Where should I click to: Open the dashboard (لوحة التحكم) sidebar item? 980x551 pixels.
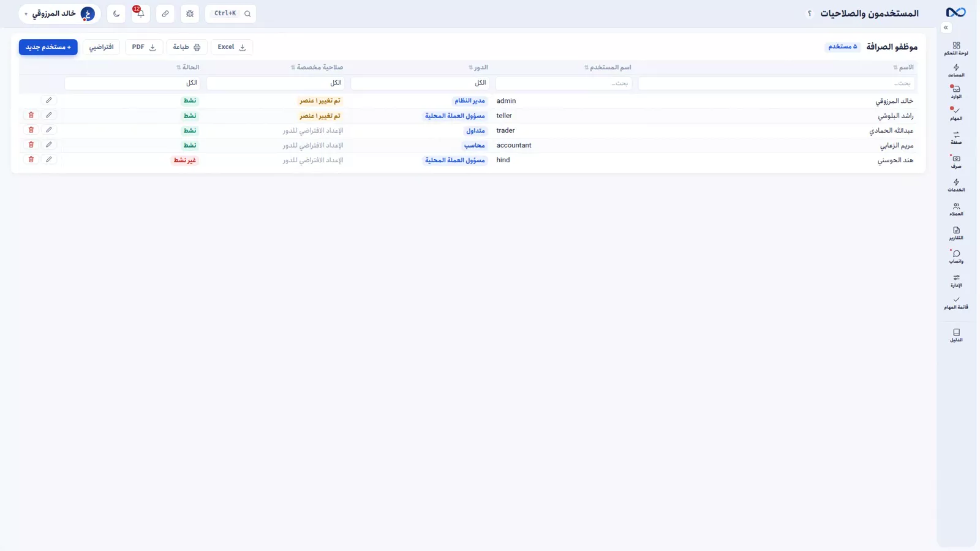click(x=956, y=48)
